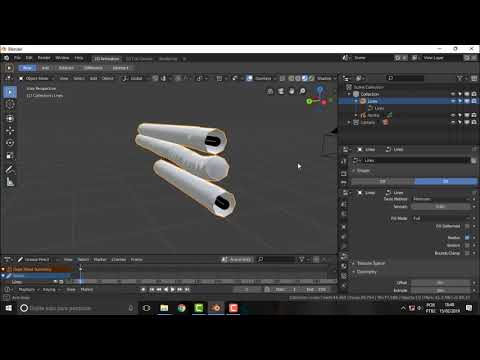Switch to the Rendering workspace tab

pyautogui.click(x=168, y=59)
